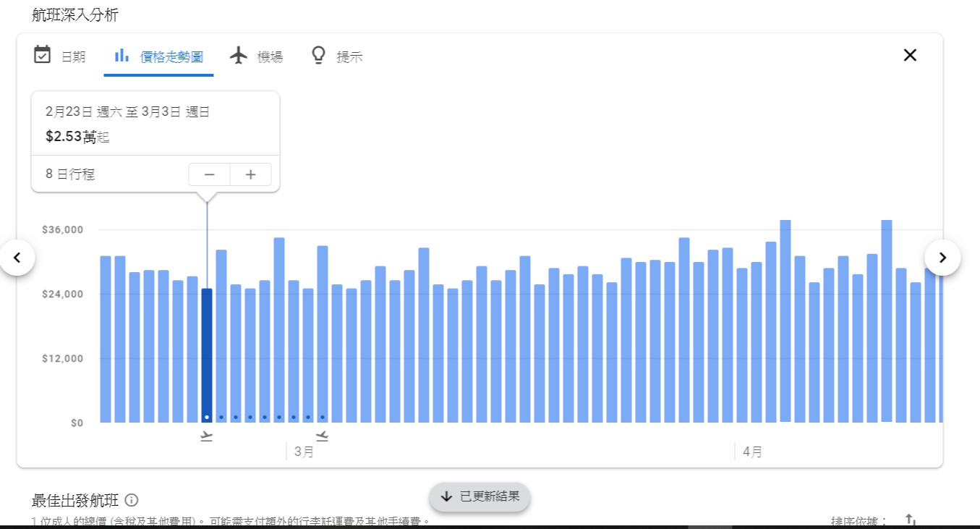The width and height of the screenshot is (980, 529).
Task: Select the 價格走勢圖 tab
Action: tap(158, 56)
